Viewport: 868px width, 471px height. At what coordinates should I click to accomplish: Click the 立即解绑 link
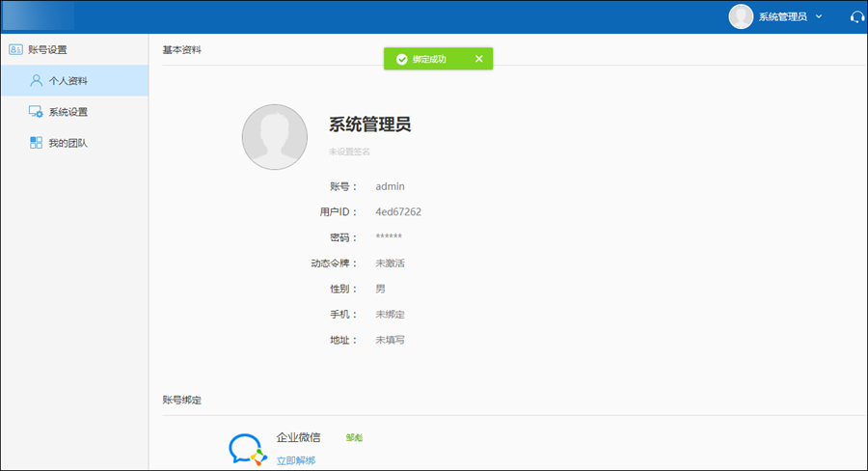[x=295, y=460]
